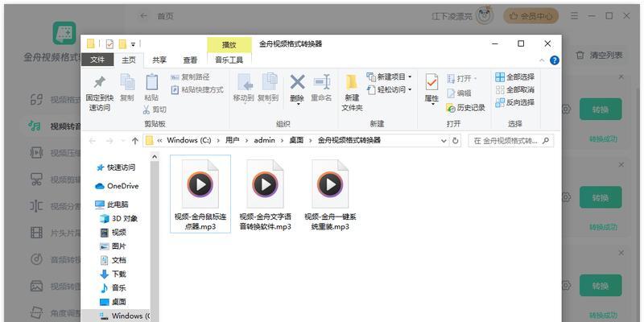
Task: Click Clear List (清空列表) in converter window
Action: [x=600, y=55]
